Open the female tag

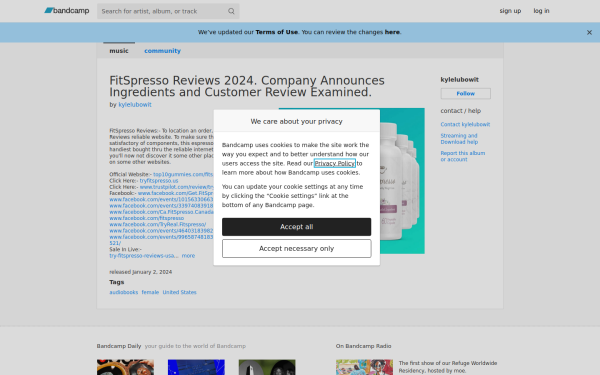point(150,292)
